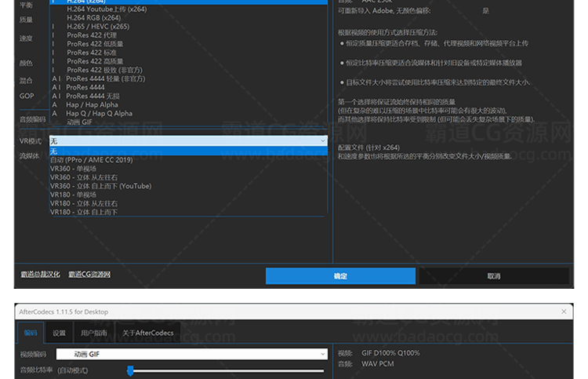
Task: Choose Hap / Hap Alpha codec
Action: coord(93,104)
